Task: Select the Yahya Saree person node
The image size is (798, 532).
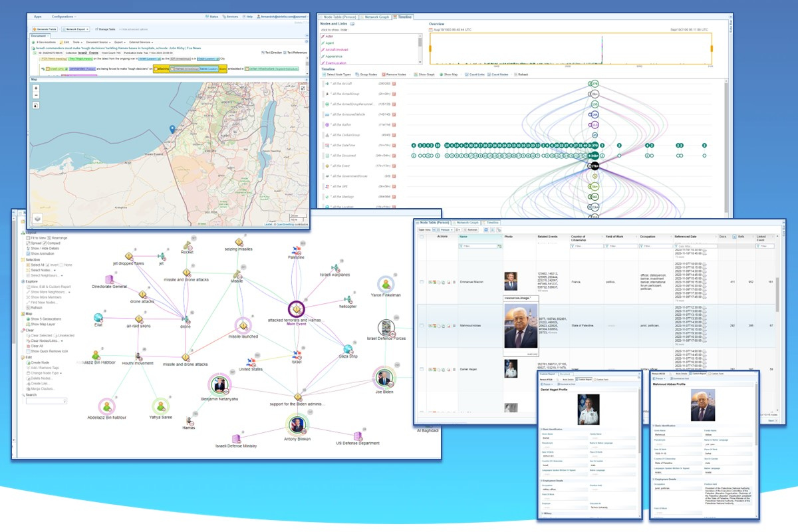Action: (160, 406)
